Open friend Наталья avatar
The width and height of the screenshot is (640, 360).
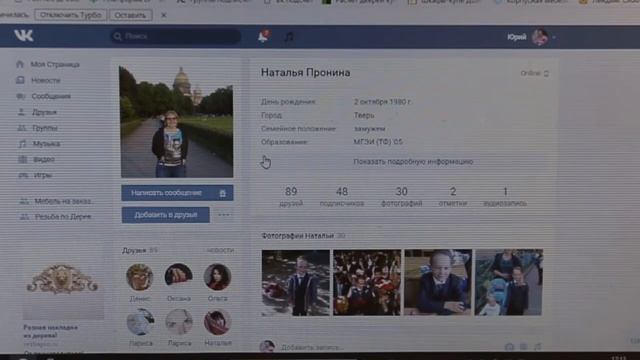[x=218, y=322]
